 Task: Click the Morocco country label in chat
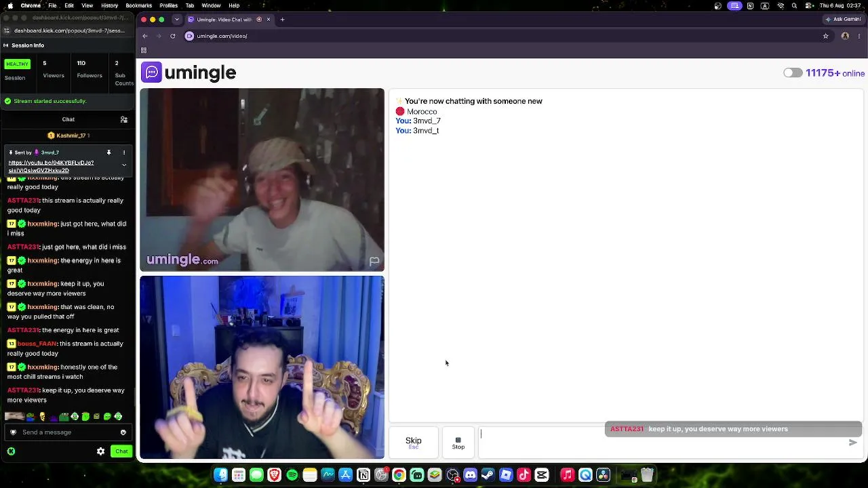pyautogui.click(x=422, y=112)
